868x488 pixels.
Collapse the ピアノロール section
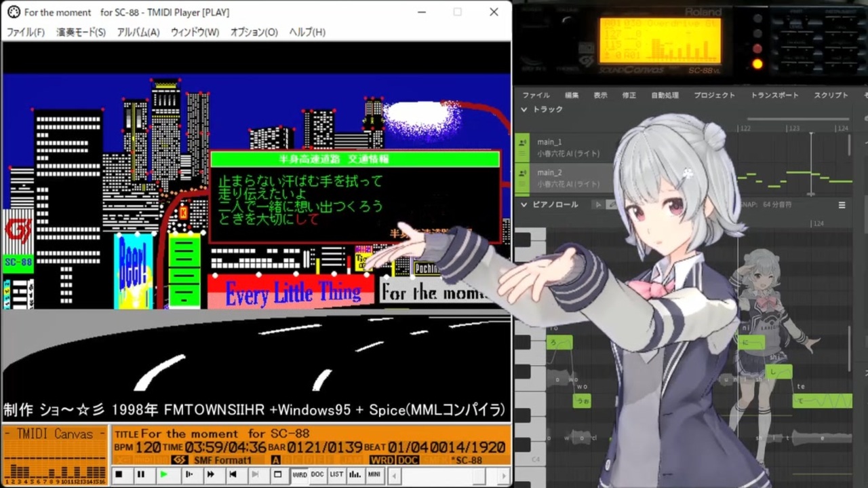(524, 204)
